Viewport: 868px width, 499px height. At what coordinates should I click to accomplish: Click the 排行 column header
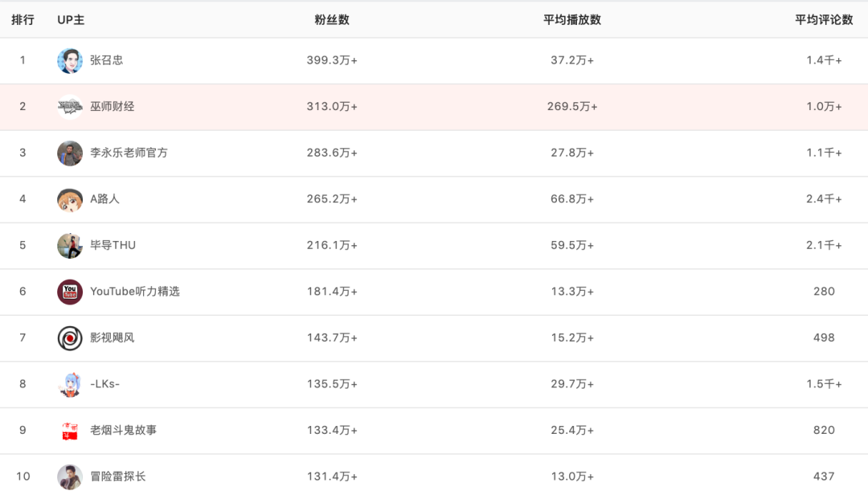click(23, 20)
